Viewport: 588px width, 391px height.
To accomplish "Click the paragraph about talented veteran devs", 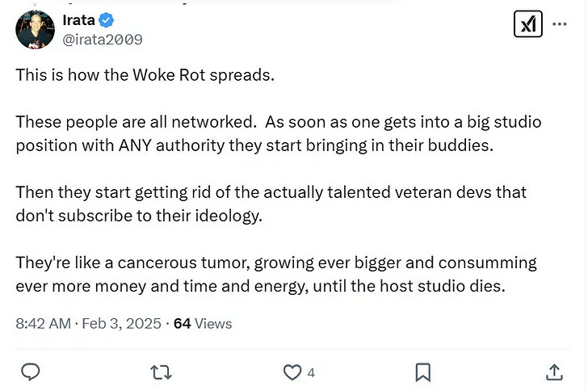I will pyautogui.click(x=271, y=204).
